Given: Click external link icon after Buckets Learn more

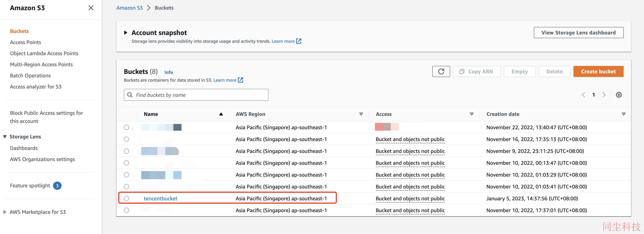Looking at the screenshot, I should 240,80.
